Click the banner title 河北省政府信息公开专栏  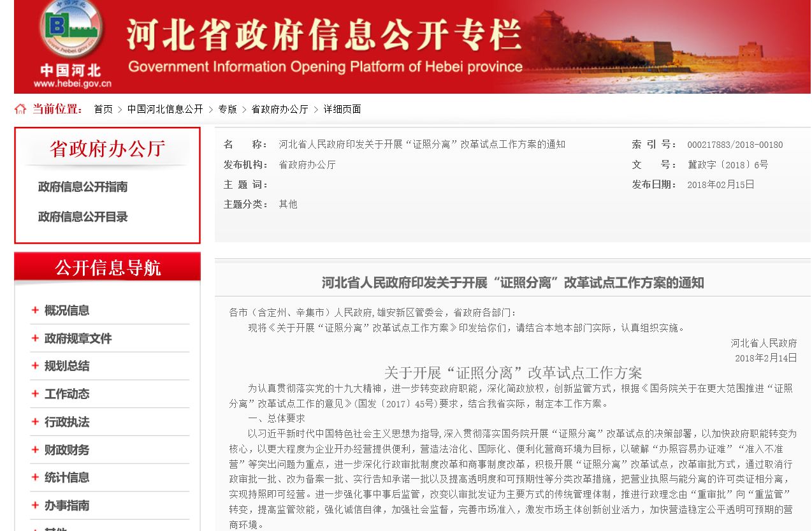click(324, 35)
